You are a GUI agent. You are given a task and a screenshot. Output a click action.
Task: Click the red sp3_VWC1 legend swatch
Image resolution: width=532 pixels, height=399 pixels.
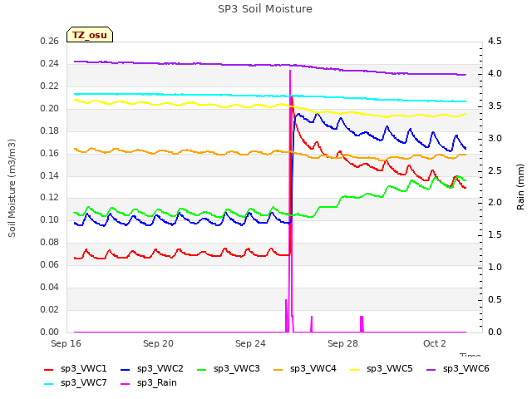tap(49, 369)
